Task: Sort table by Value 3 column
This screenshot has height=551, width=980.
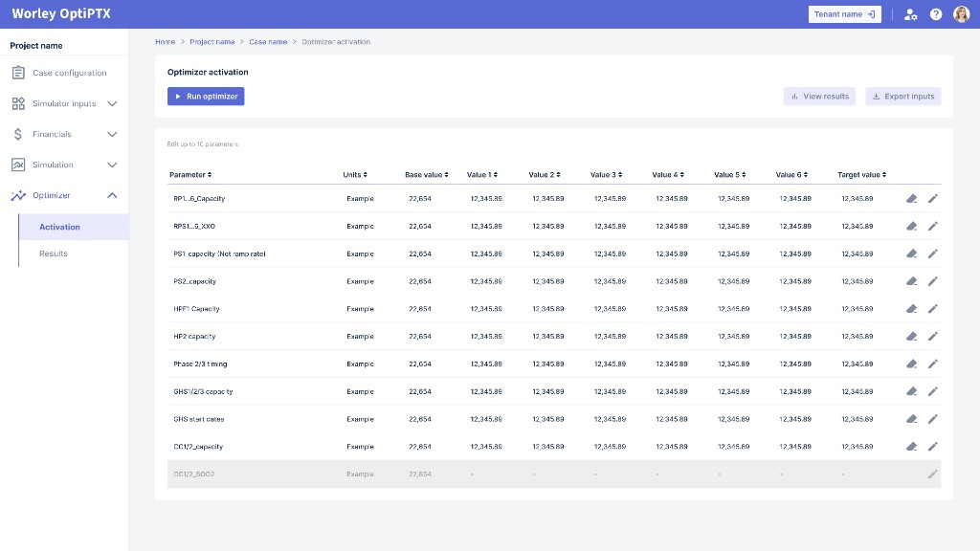Action: click(606, 175)
